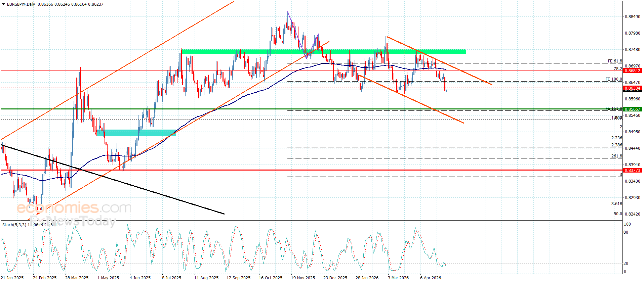Select the green 0.85657 price tag
The width and height of the screenshot is (644, 282).
click(632, 109)
